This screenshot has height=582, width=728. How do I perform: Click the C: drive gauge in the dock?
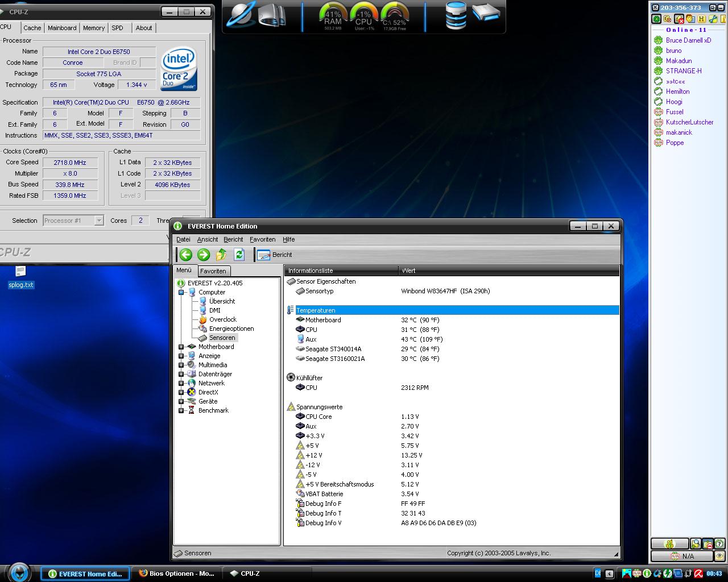(x=394, y=16)
